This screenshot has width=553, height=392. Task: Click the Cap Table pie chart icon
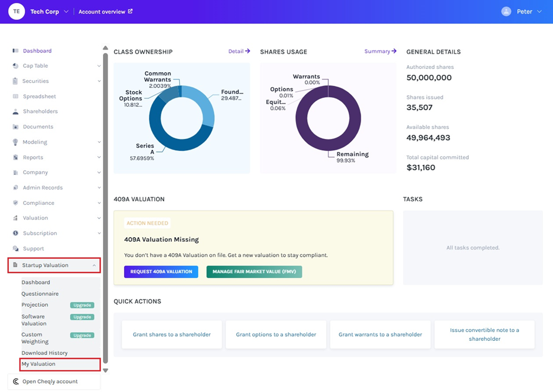15,66
